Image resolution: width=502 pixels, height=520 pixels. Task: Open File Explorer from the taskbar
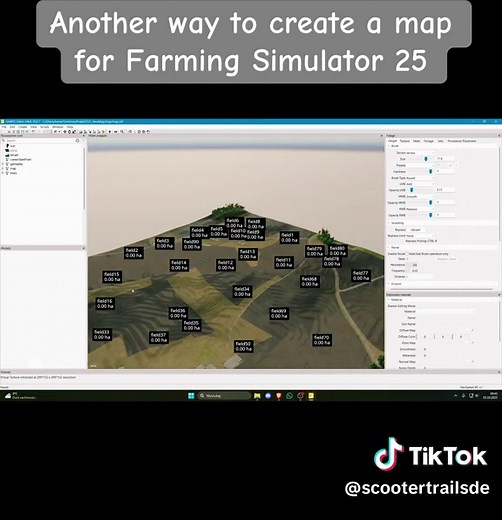pyautogui.click(x=257, y=396)
